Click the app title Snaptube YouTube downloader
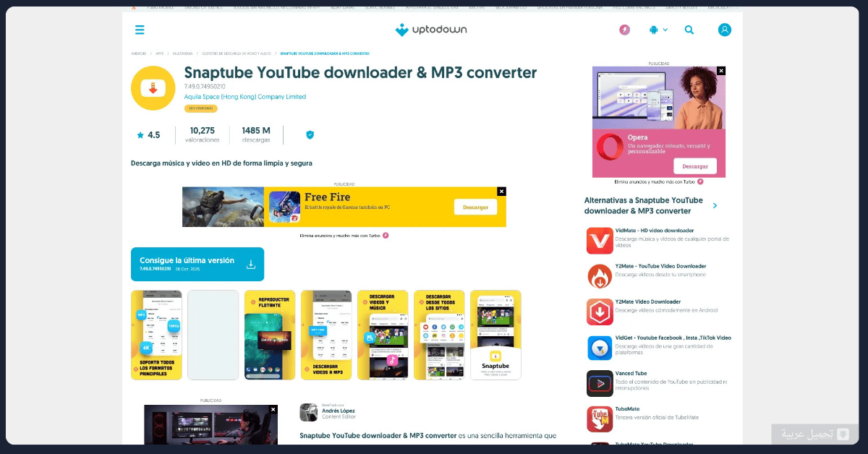868x454 pixels. coord(360,72)
